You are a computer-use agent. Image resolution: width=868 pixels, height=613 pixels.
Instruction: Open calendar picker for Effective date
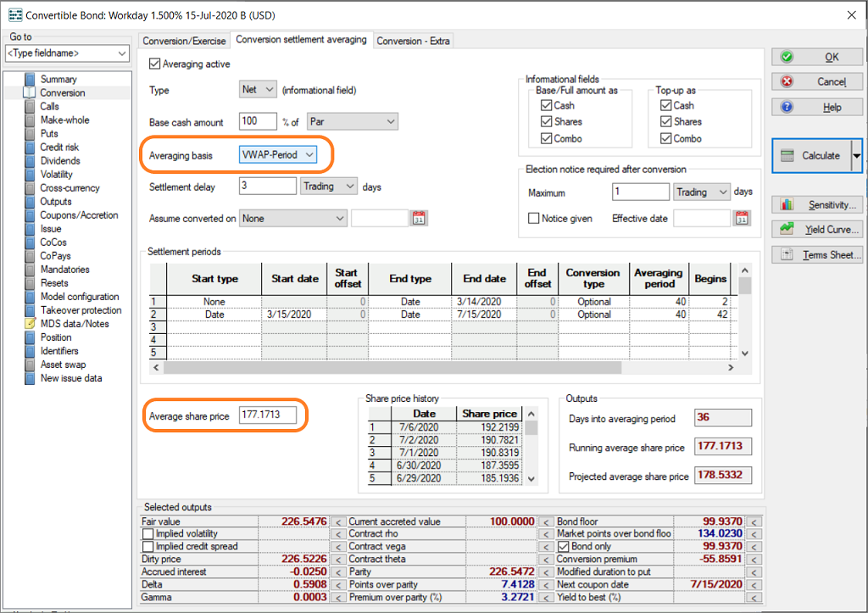(742, 218)
